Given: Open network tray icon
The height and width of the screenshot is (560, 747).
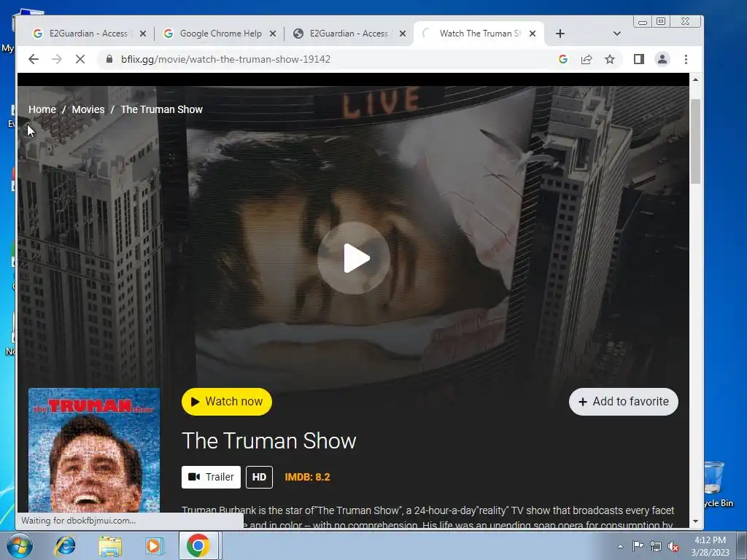Looking at the screenshot, I should [656, 546].
